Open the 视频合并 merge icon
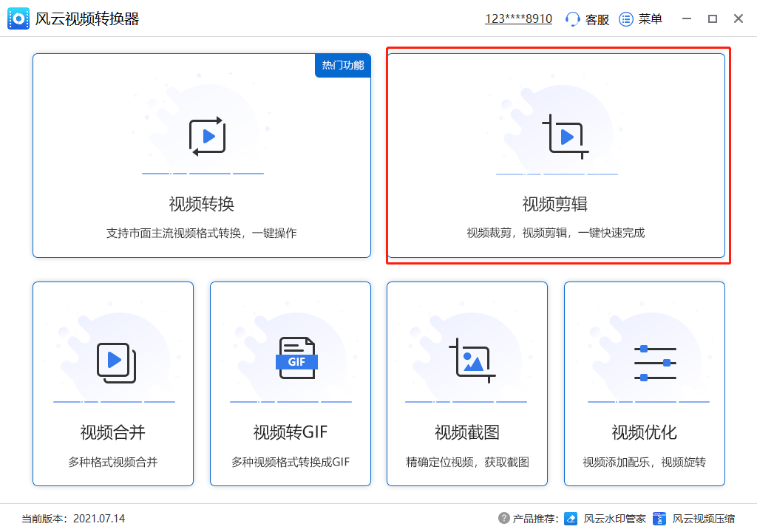Screen dimensions: 757x532 pos(116,363)
